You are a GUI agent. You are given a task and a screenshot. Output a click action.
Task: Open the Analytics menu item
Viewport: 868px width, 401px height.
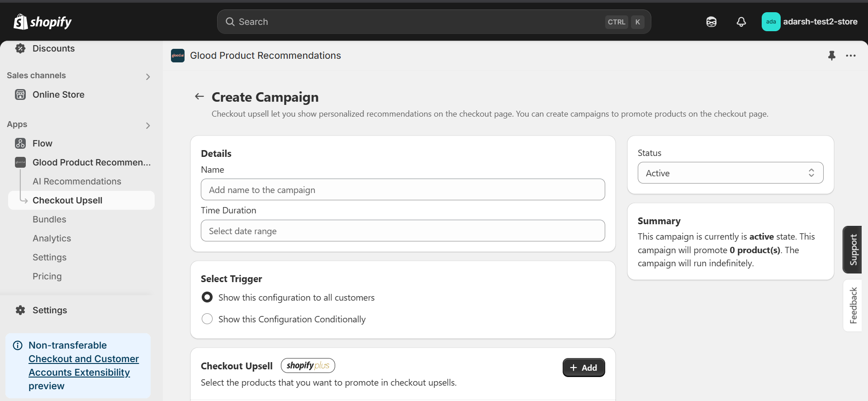click(52, 238)
